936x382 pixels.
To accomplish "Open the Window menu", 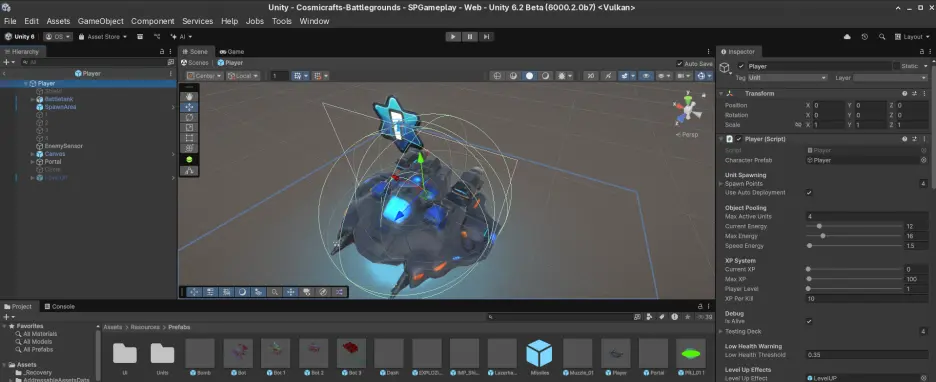I will click(314, 21).
